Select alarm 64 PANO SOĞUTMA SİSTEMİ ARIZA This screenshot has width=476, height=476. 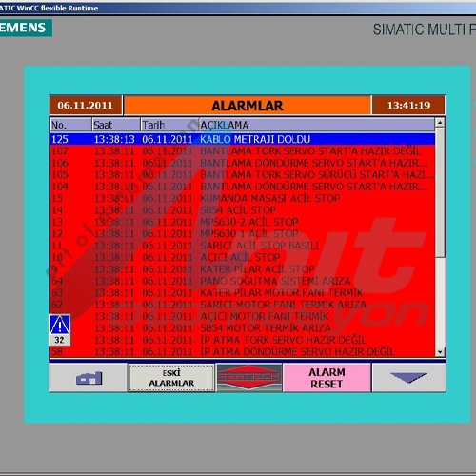(x=243, y=281)
